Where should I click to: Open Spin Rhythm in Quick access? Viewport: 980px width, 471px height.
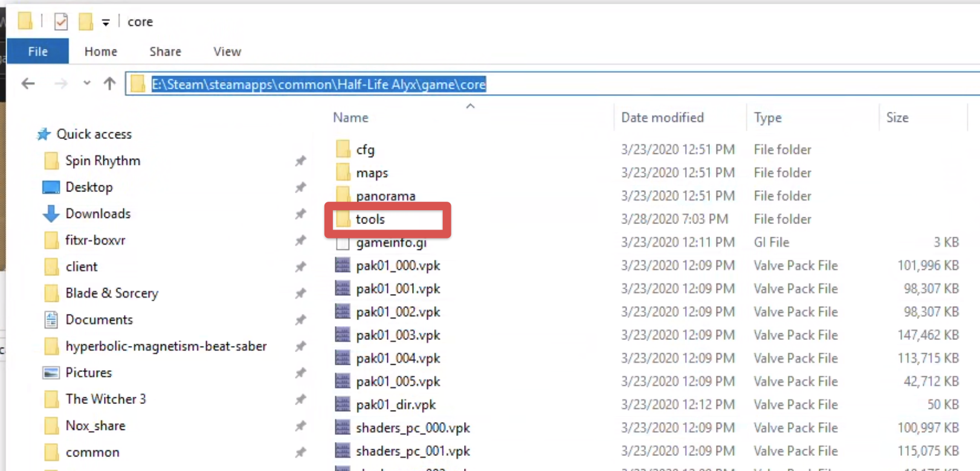(x=103, y=161)
